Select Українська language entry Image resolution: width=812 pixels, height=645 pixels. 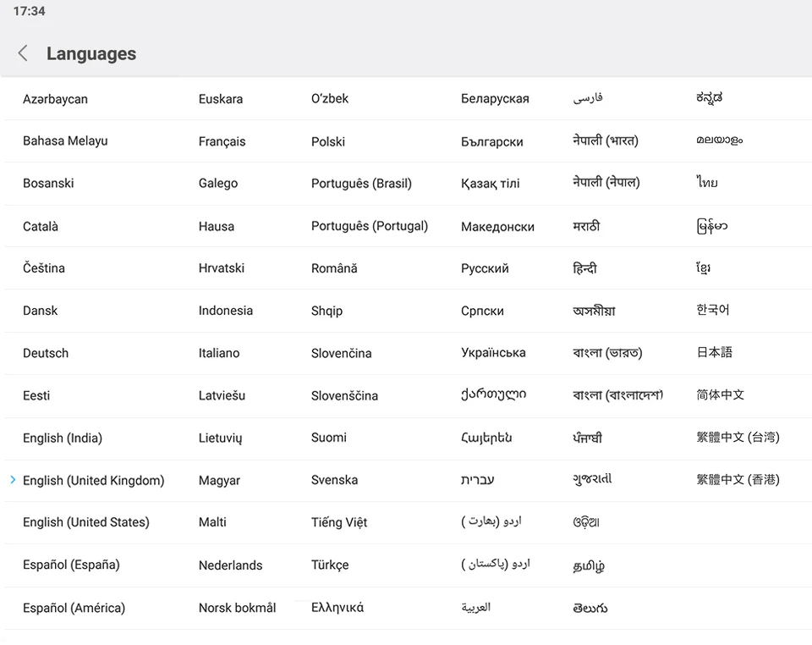493,353
